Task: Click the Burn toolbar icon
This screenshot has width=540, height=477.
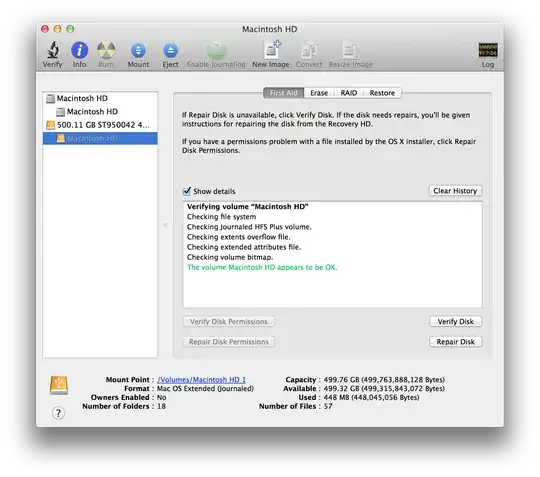Action: pyautogui.click(x=106, y=50)
